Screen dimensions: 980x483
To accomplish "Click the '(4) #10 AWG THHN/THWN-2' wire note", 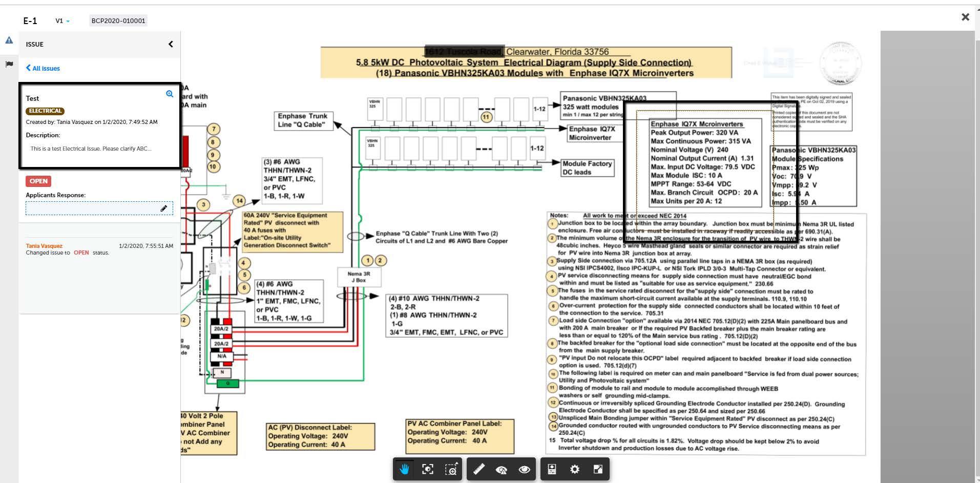I will (447, 316).
